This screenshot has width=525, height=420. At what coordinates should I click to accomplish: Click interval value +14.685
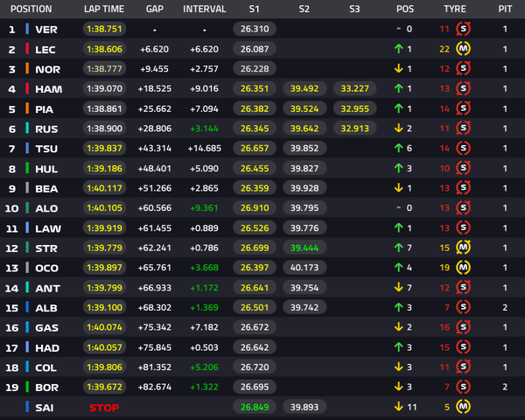[204, 148]
